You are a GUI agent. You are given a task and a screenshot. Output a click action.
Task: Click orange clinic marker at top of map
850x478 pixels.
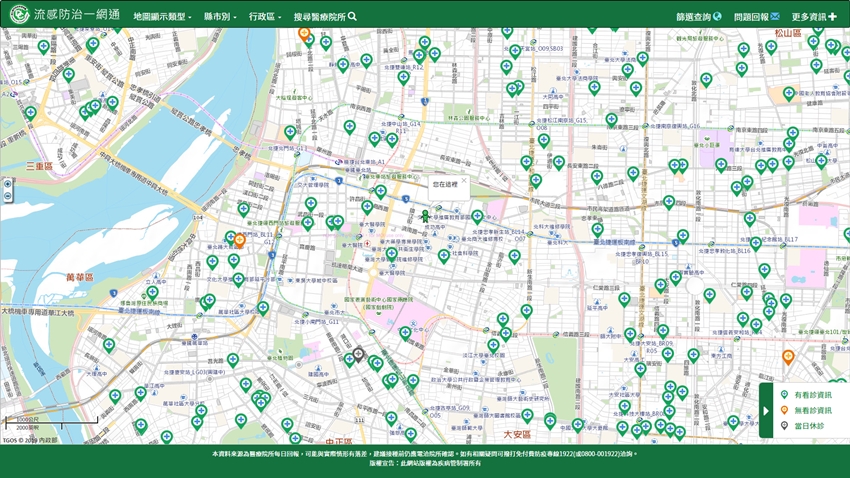[x=304, y=33]
